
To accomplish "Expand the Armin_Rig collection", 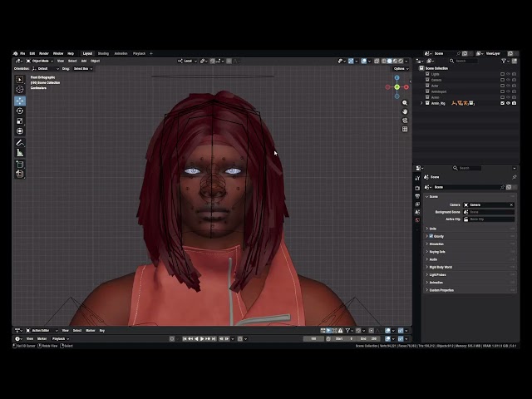I will 421,103.
